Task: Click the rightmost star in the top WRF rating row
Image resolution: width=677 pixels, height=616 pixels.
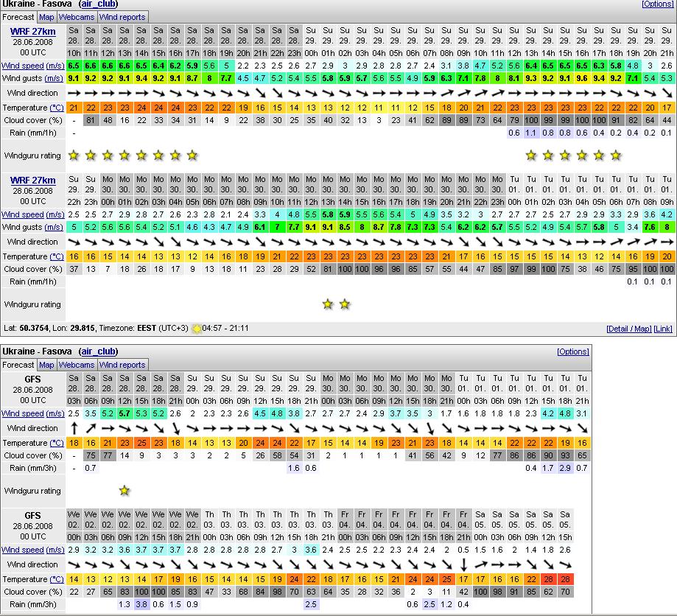Action: click(616, 155)
